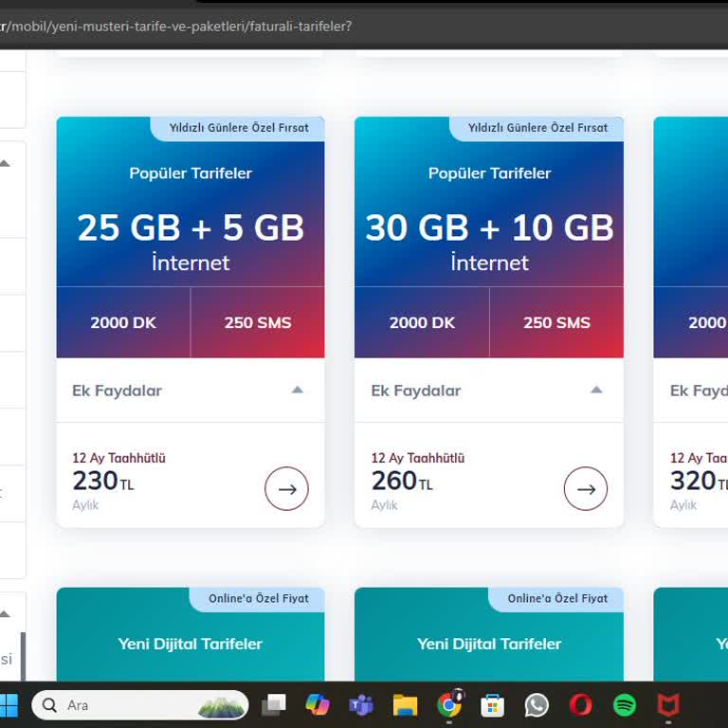Select the 30 GB + 10 GB İnternet heading

pos(489,242)
